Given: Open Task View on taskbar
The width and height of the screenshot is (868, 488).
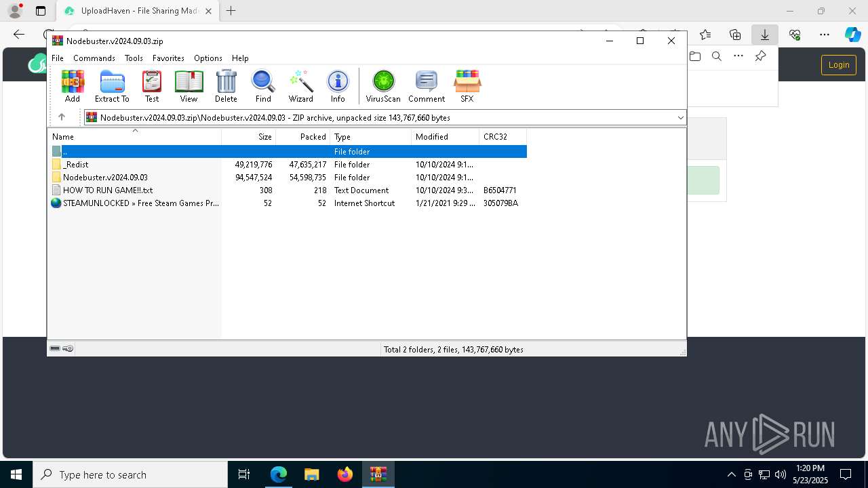Looking at the screenshot, I should coord(244,474).
